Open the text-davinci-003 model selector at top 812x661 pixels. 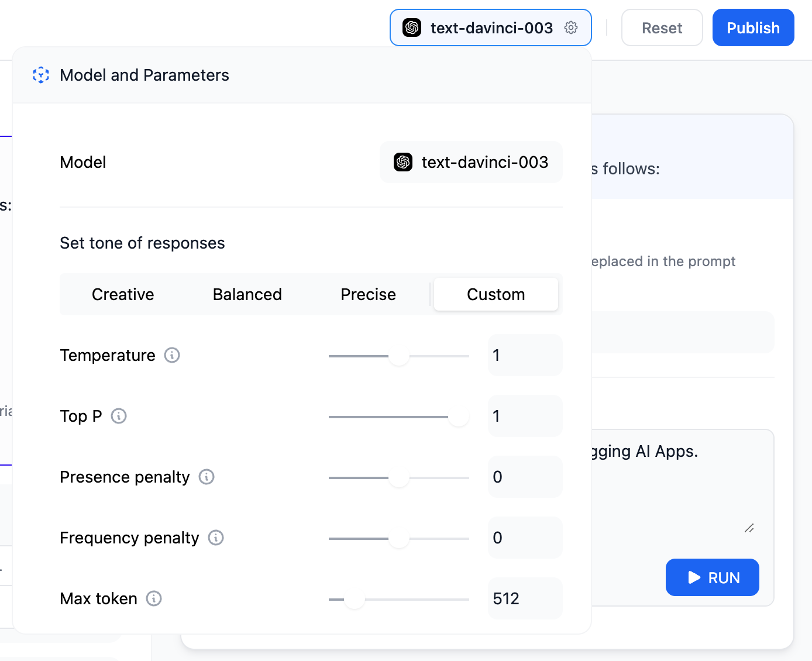491,27
